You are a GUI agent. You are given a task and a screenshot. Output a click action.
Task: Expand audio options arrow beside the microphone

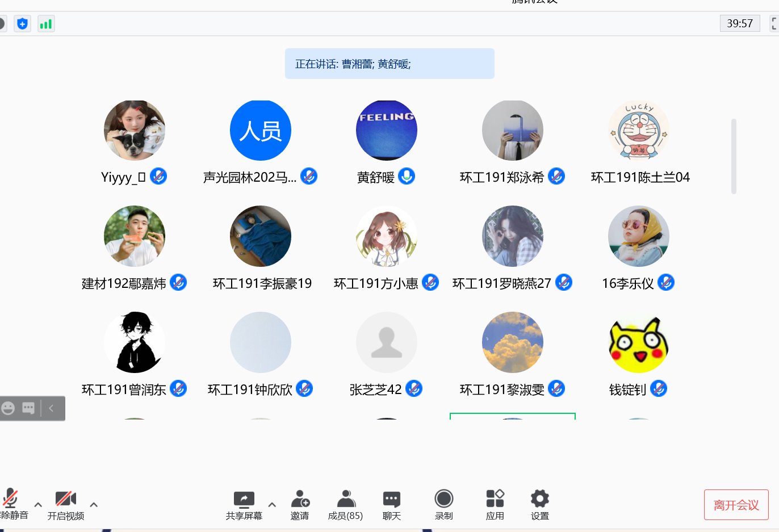38,504
